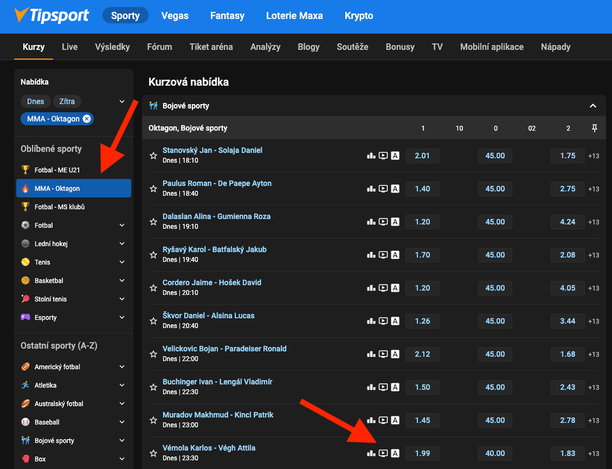
Task: Favorite the Paulus Roman - De Paepe Ayton star
Action: click(x=153, y=189)
